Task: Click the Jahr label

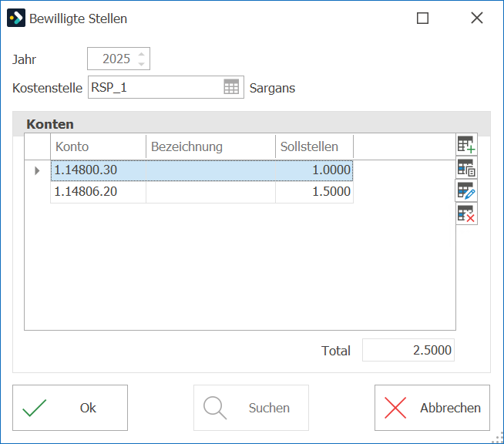Action: [24, 59]
